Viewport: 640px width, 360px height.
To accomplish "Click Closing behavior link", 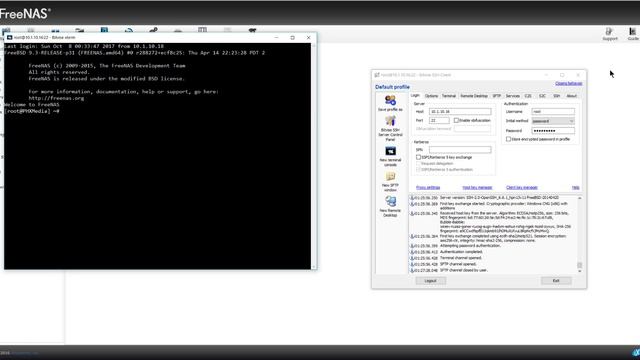I will tap(569, 83).
